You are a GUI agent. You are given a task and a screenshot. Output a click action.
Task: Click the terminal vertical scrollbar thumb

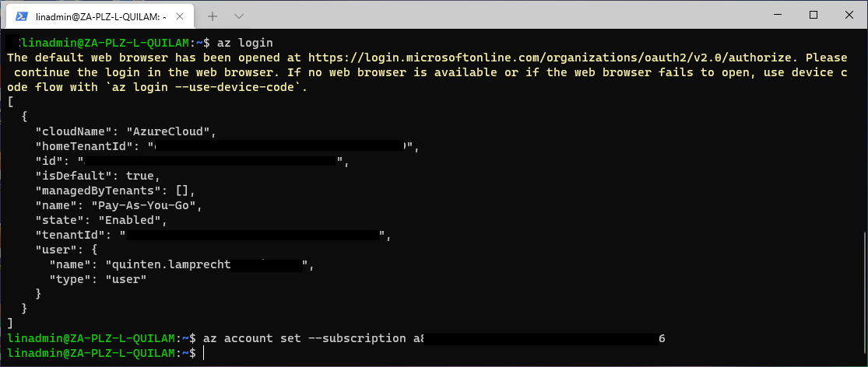coord(865,295)
